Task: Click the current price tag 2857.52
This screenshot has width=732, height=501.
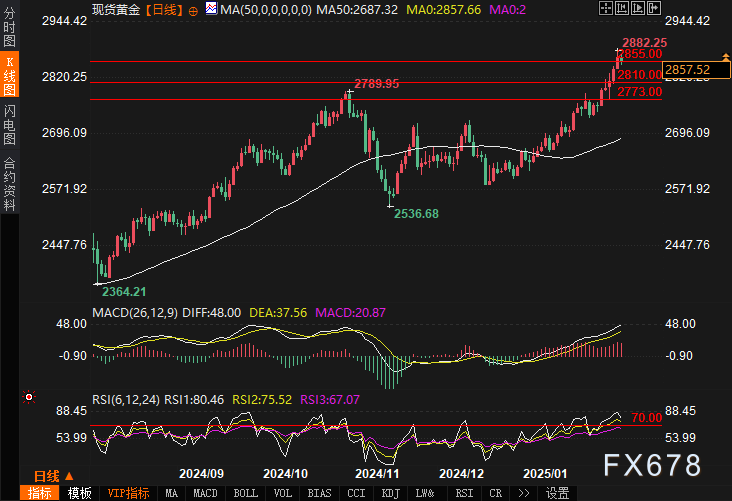Action: (x=688, y=69)
